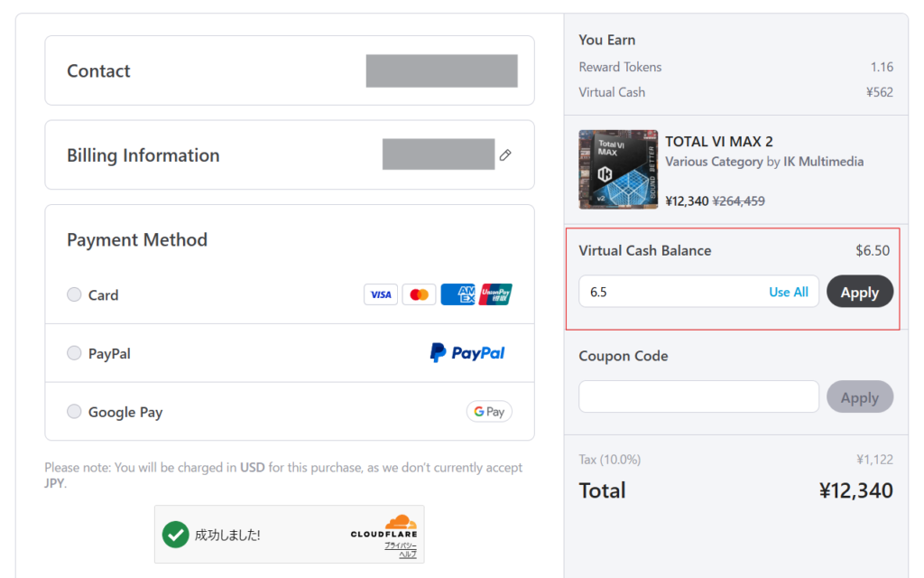Open the Cloudflare privacy link

401,545
